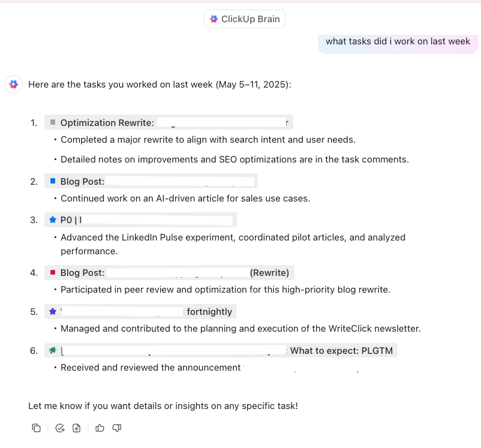The image size is (481, 448).
Task: Click the ClickUp Brain button
Action: [x=245, y=19]
